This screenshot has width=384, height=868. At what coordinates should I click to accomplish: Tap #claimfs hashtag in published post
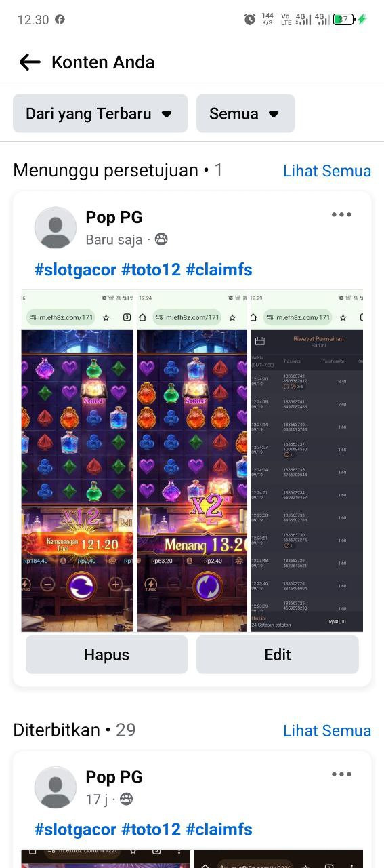[219, 829]
